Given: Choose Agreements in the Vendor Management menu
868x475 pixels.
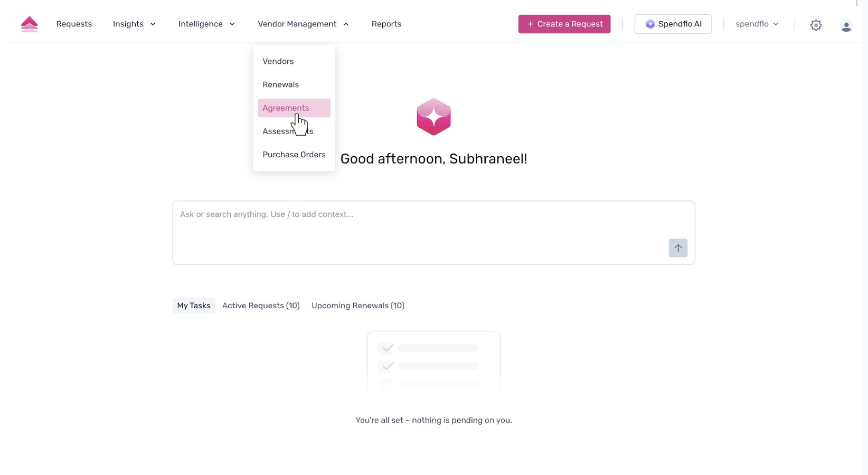Looking at the screenshot, I should [286, 108].
